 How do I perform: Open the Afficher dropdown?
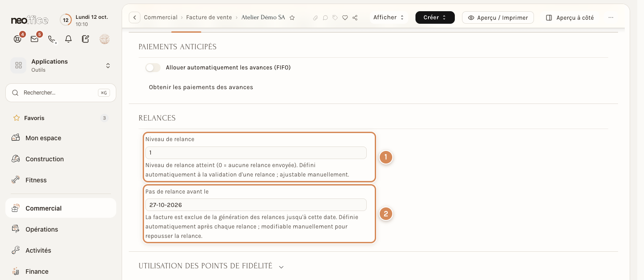point(389,17)
